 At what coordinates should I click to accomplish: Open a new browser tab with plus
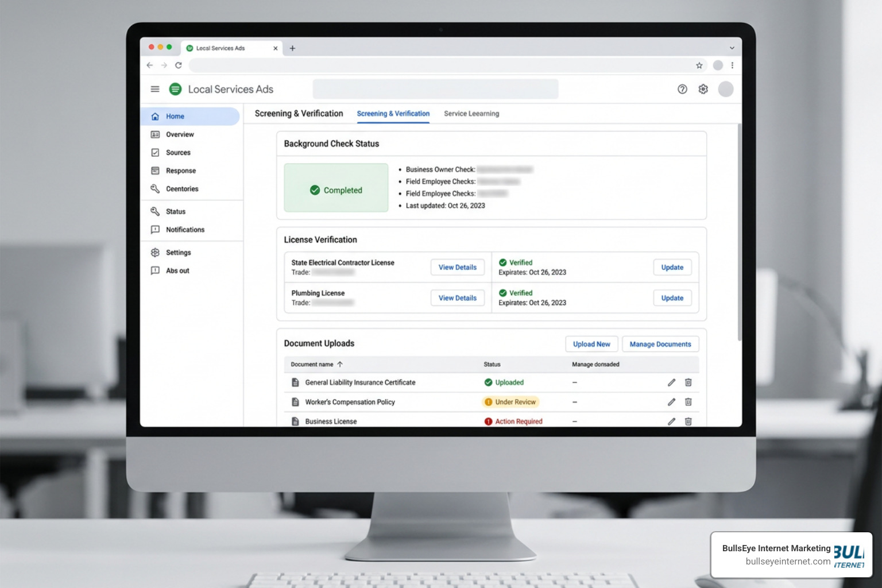[x=292, y=48]
